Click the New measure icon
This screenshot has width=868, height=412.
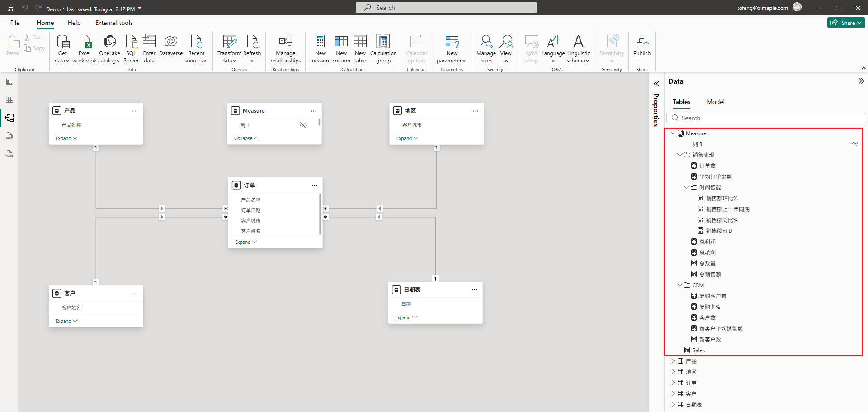pos(320,42)
